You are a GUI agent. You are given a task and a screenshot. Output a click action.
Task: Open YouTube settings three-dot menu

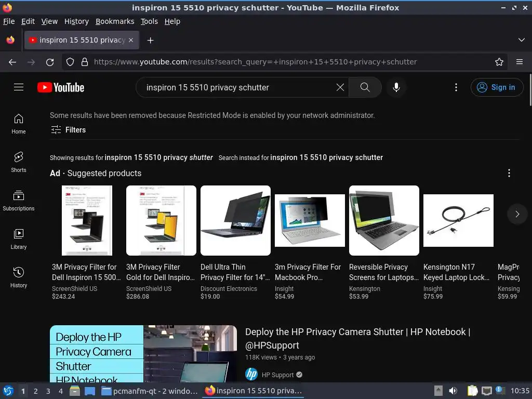[456, 87]
